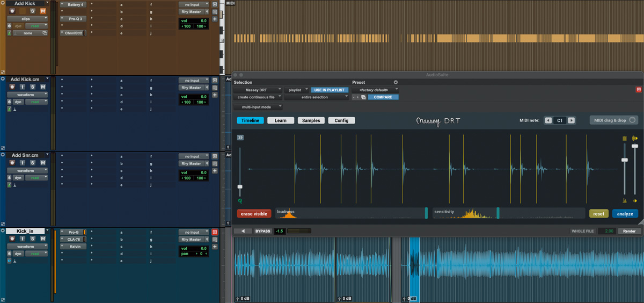
Task: Click the erase visible button
Action: click(254, 213)
